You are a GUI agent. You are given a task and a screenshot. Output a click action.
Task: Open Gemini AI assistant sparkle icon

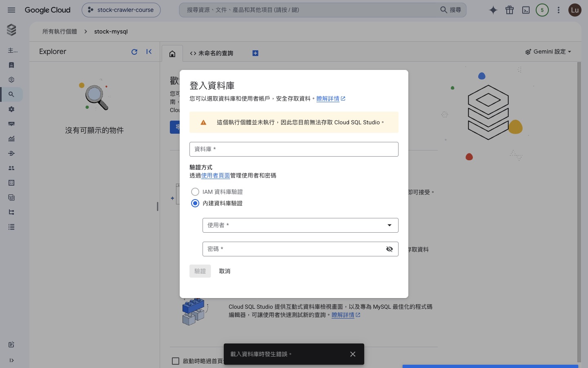click(x=493, y=10)
